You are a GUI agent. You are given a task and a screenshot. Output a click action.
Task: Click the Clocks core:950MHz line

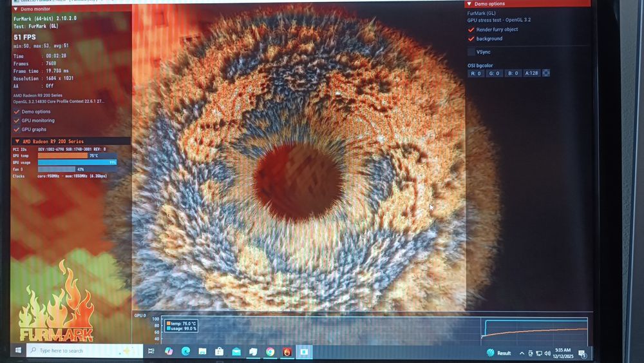point(60,176)
